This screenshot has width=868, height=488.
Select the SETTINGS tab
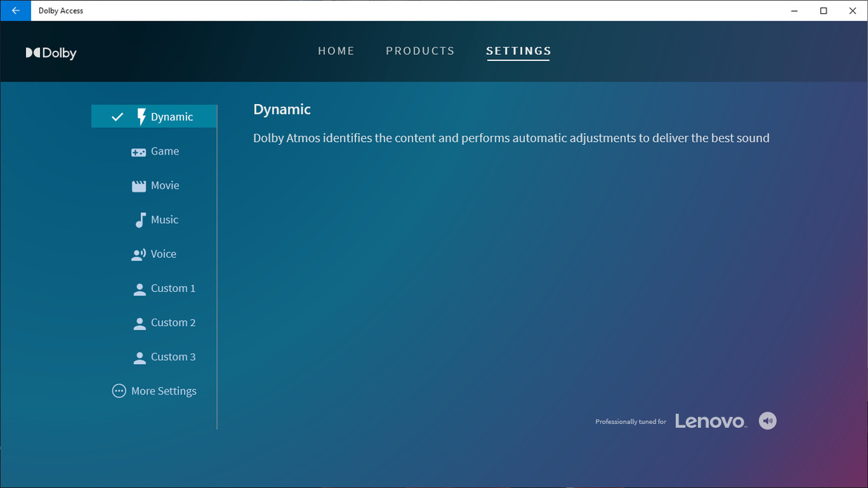[x=519, y=51]
